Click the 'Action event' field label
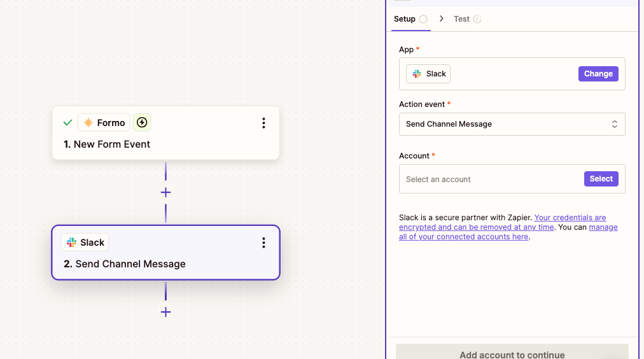The image size is (644, 359). [x=422, y=104]
